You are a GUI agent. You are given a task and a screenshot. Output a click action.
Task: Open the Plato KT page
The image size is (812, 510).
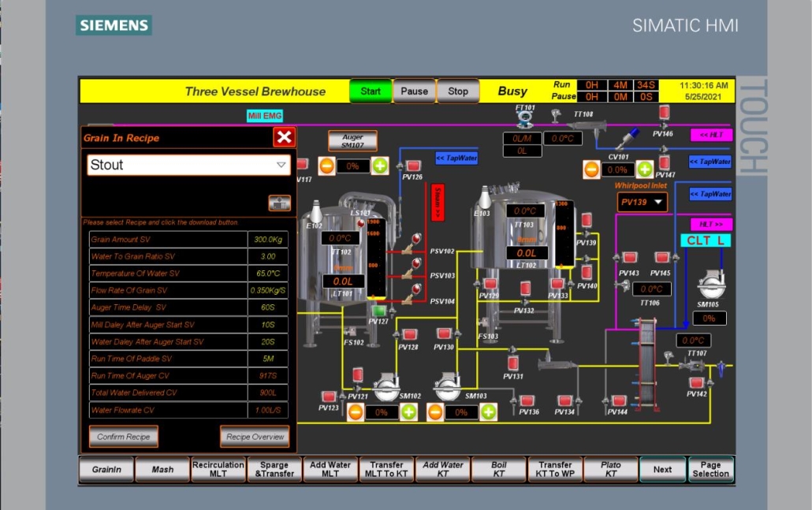[611, 470]
